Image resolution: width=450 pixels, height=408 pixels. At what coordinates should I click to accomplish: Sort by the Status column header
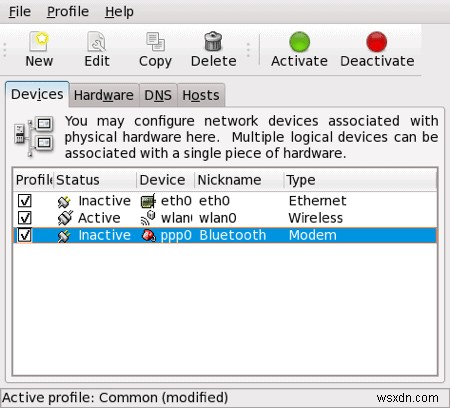pyautogui.click(x=95, y=180)
